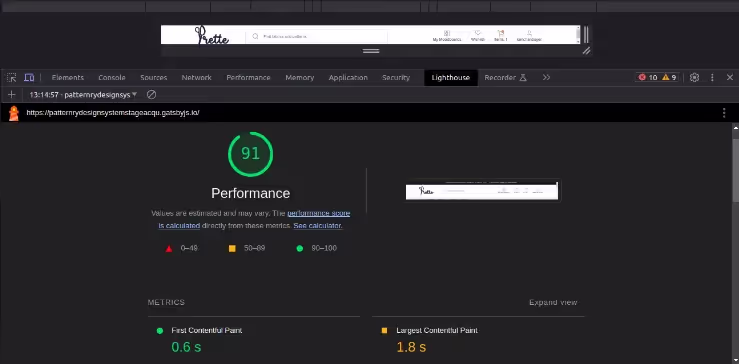This screenshot has width=739, height=364.
Task: Open the report selector dropdown 13:14:57
Action: tap(83, 95)
